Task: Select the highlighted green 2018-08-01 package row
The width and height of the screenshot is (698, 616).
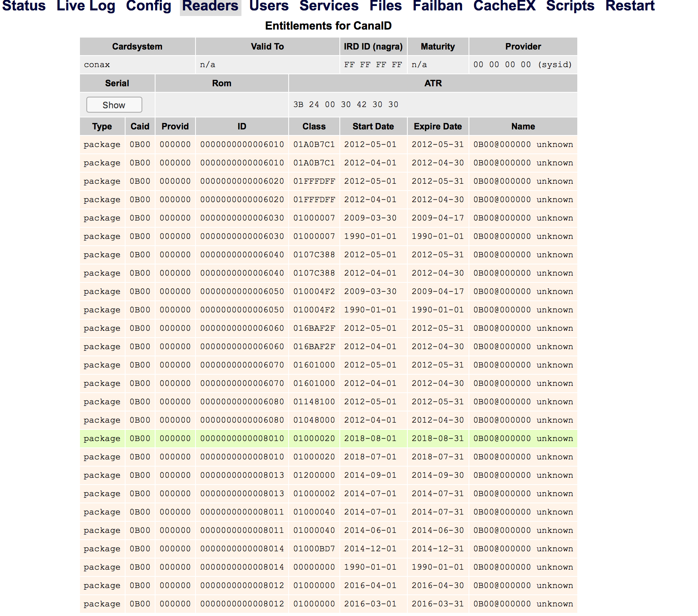Action: pyautogui.click(x=328, y=439)
